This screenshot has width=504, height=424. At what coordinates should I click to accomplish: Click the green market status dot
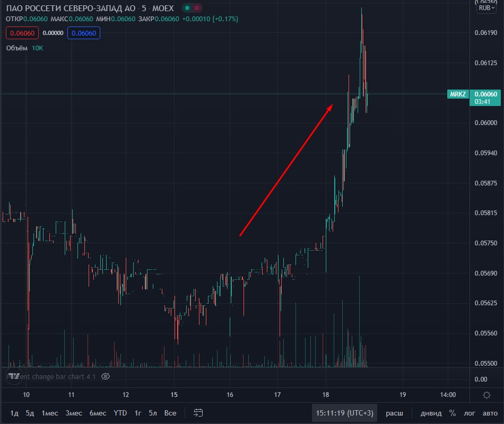[187, 8]
